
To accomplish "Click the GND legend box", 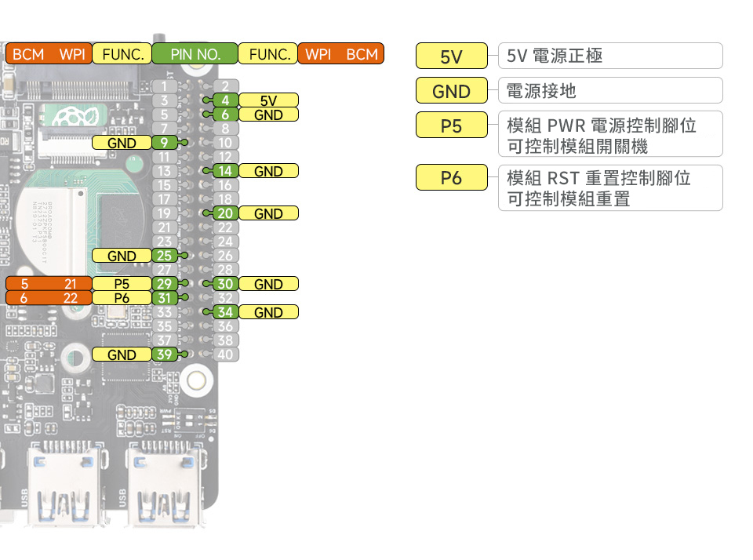I will 452,90.
